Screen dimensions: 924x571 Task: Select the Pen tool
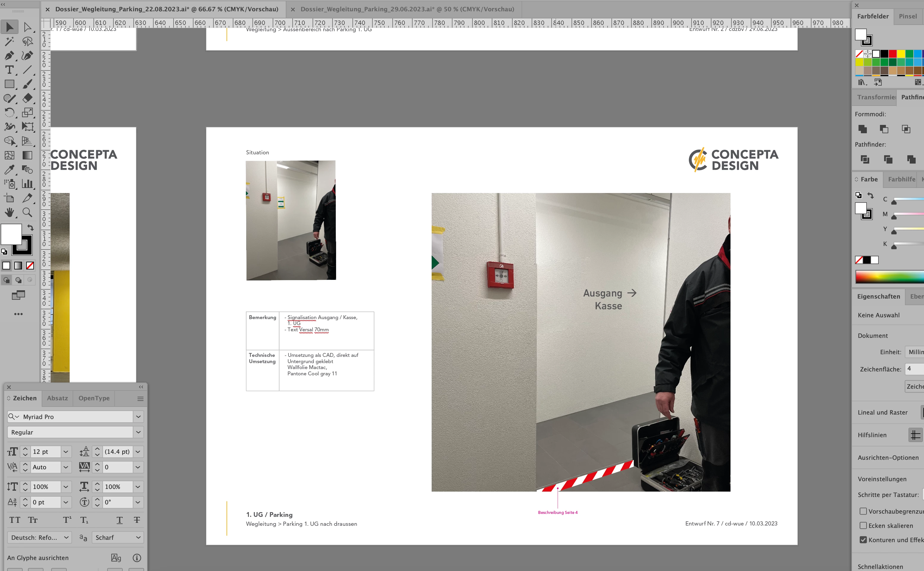point(10,56)
